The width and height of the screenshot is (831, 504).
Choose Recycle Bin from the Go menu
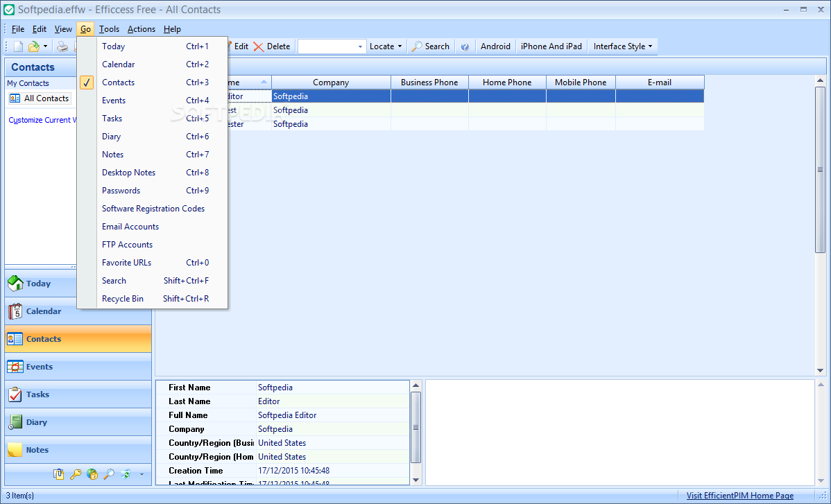tap(153, 299)
